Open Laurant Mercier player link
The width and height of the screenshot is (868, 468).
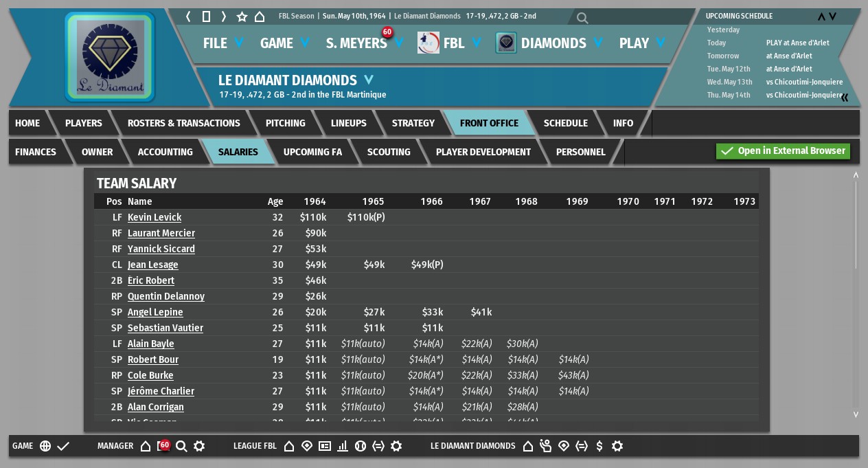click(x=161, y=233)
